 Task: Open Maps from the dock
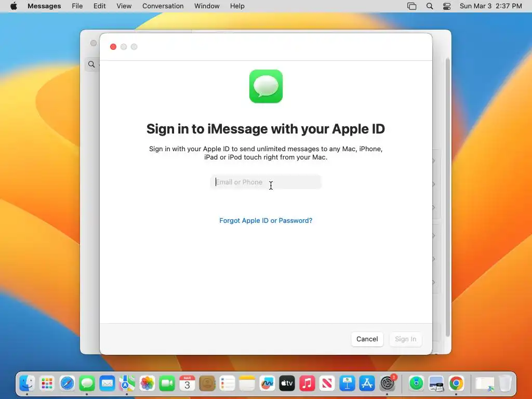click(127, 383)
